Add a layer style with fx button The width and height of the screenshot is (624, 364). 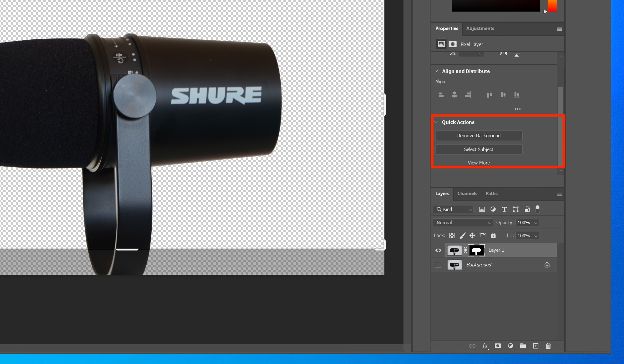[485, 346]
